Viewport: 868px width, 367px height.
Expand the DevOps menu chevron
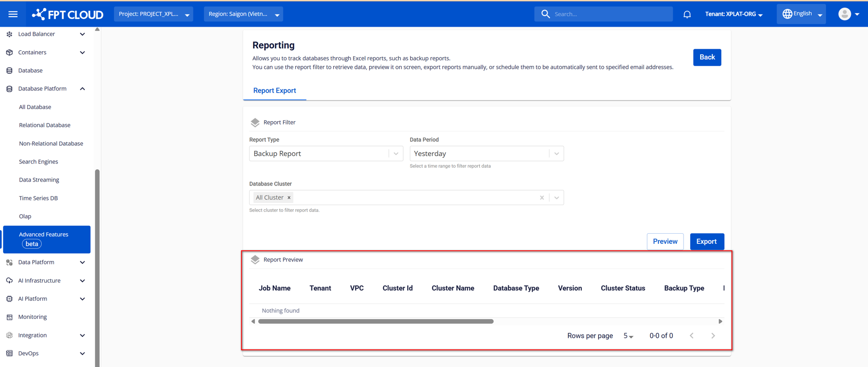pos(82,353)
